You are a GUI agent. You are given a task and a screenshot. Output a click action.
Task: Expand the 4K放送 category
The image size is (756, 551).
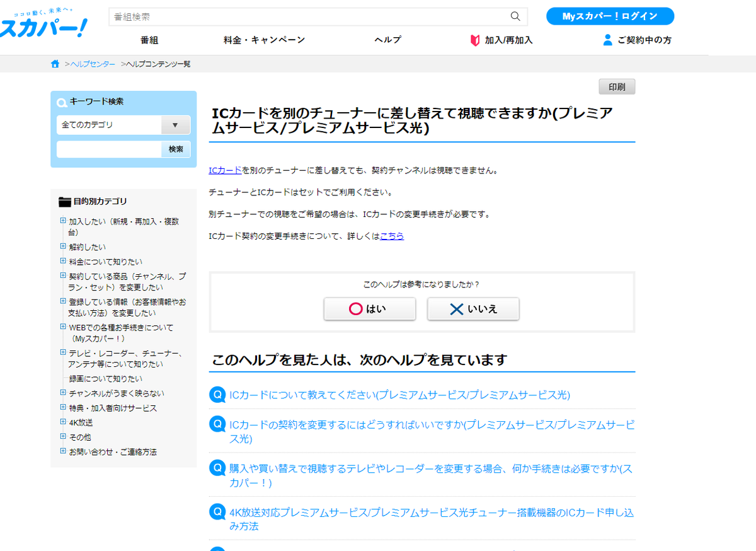[x=63, y=422]
